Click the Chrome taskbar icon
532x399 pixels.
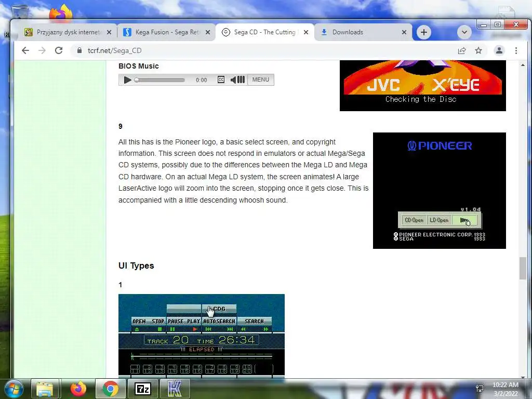coord(111,389)
